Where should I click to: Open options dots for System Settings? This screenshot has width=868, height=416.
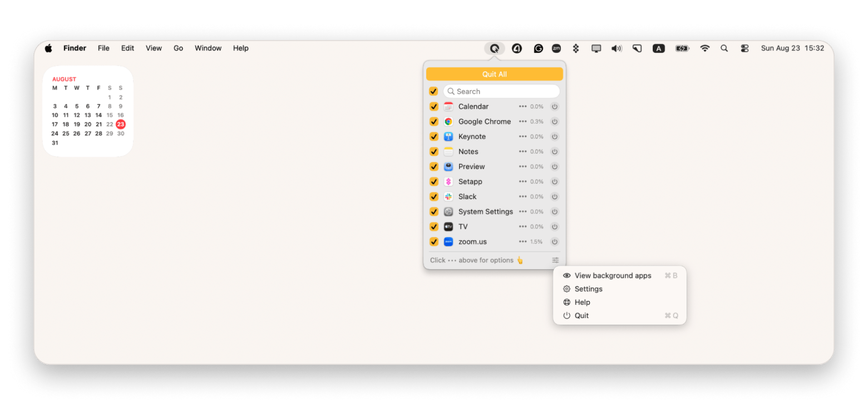[522, 212]
